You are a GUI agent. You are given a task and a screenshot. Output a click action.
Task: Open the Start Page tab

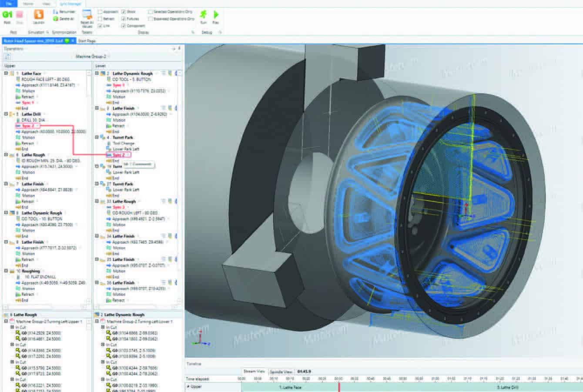(x=87, y=41)
